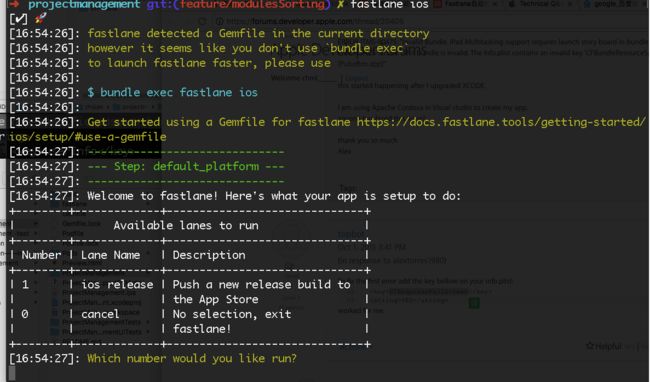
Task: Click the google tab favicon
Action: pyautogui.click(x=587, y=5)
